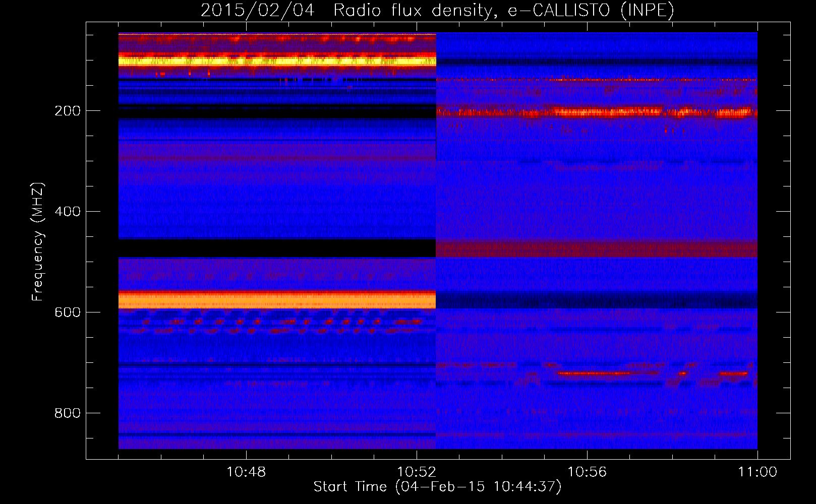Click the bright yellow emission band near the top left
Image resolution: width=816 pixels, height=504 pixels.
pyautogui.click(x=277, y=61)
